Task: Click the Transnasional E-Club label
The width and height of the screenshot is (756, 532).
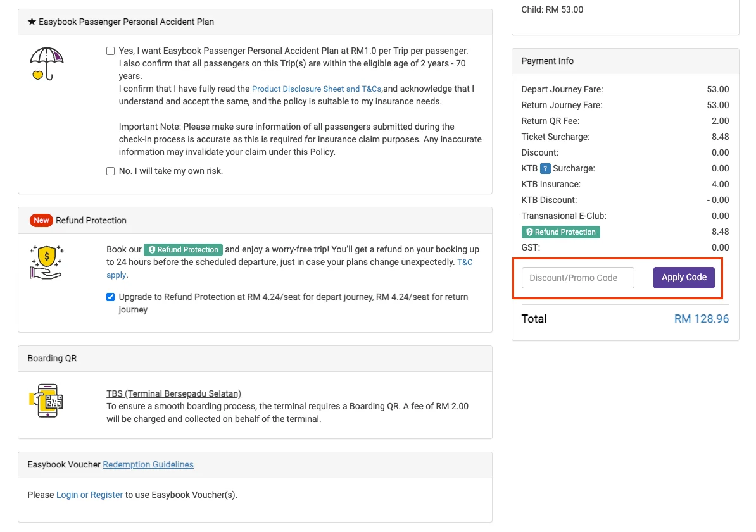Action: [x=564, y=216]
